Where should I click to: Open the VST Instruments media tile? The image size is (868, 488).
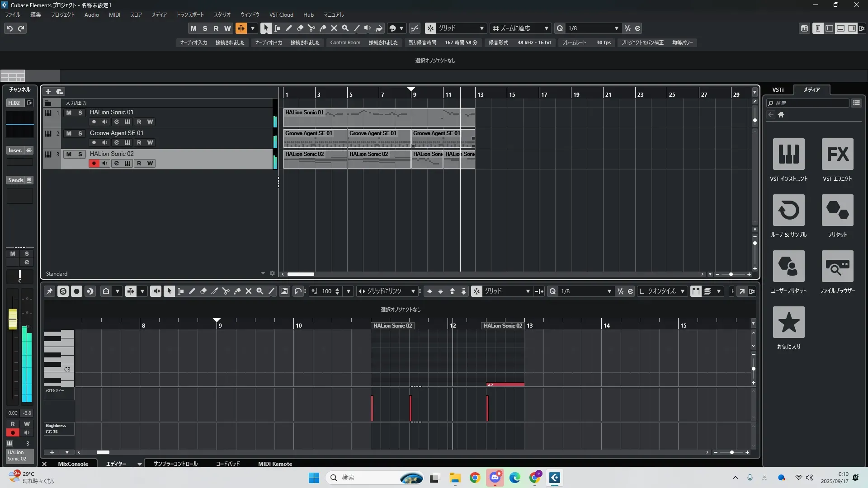coord(788,155)
